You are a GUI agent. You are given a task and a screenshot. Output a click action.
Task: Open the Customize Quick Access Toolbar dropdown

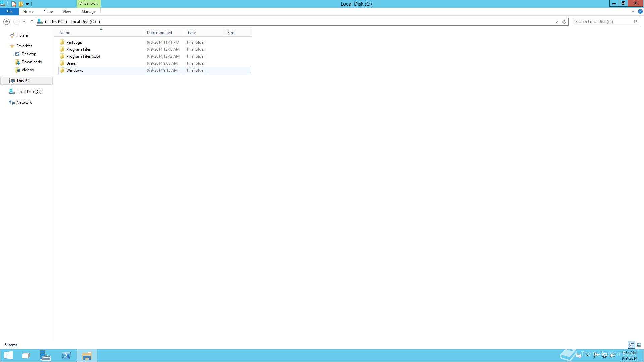(27, 4)
